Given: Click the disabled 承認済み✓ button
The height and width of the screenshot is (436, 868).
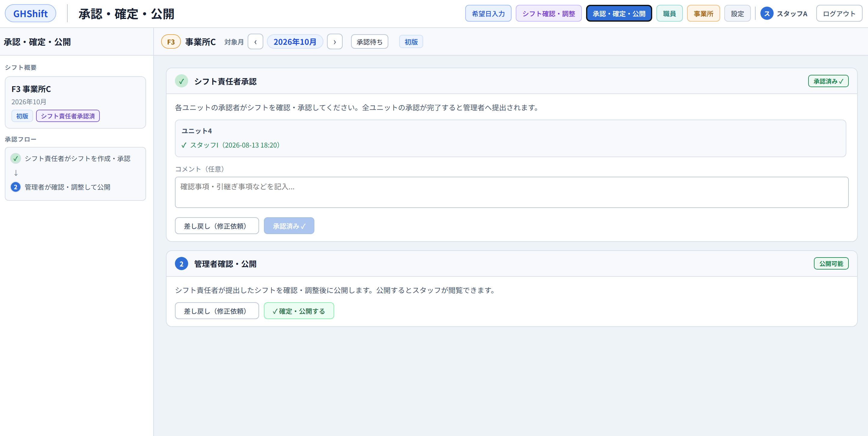Looking at the screenshot, I should click(x=289, y=226).
